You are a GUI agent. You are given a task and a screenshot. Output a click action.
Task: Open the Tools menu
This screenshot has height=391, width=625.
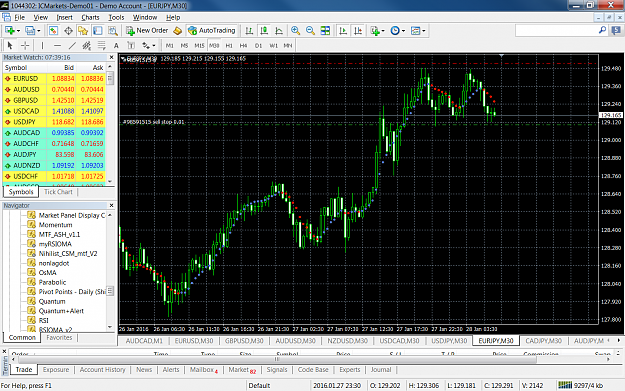click(x=116, y=18)
